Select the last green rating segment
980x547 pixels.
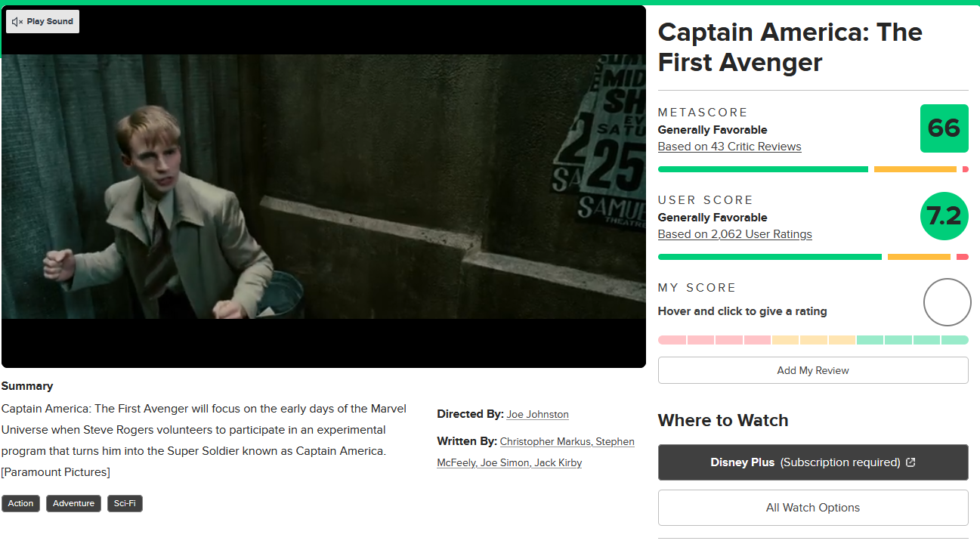(955, 340)
